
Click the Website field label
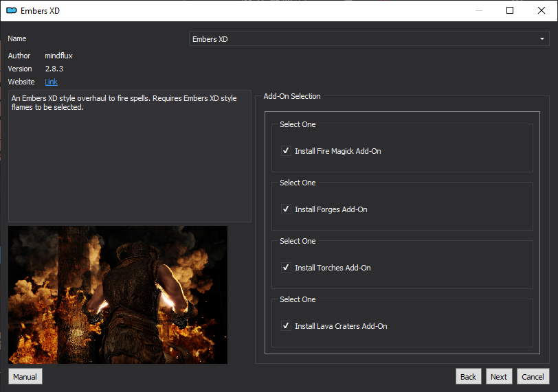[21, 82]
